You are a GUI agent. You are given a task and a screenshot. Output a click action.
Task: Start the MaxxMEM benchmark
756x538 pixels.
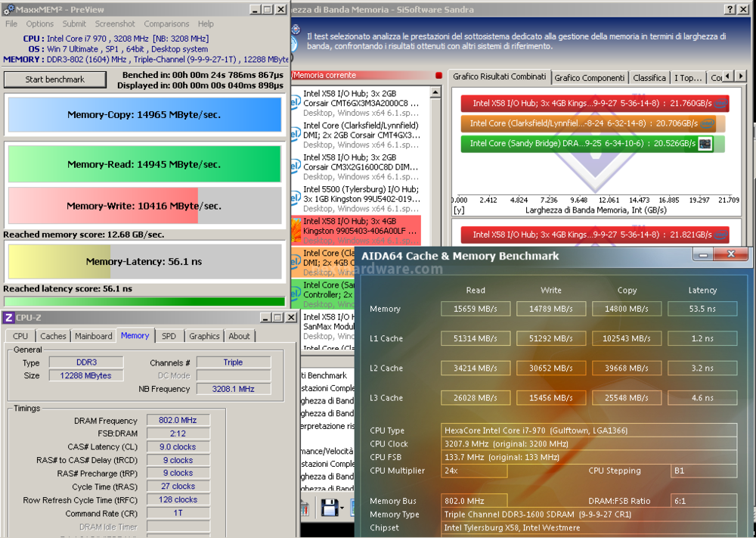coord(55,79)
